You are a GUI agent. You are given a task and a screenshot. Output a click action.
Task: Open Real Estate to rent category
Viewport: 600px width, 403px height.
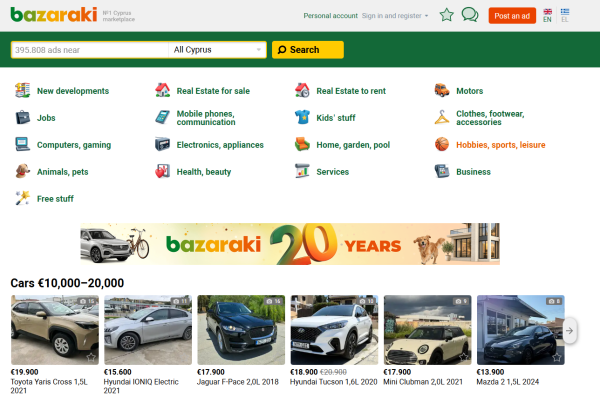tap(351, 91)
